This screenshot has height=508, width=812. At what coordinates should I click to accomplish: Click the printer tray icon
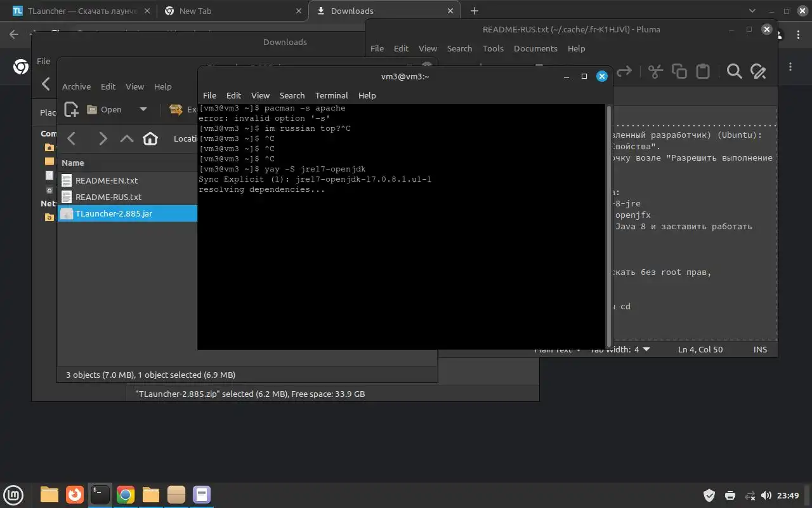coord(730,495)
